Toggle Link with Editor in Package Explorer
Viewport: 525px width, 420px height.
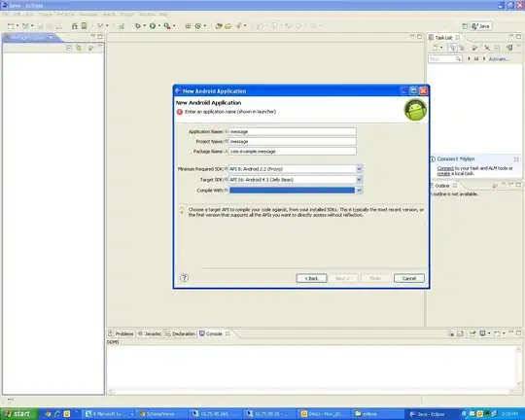[x=79, y=48]
